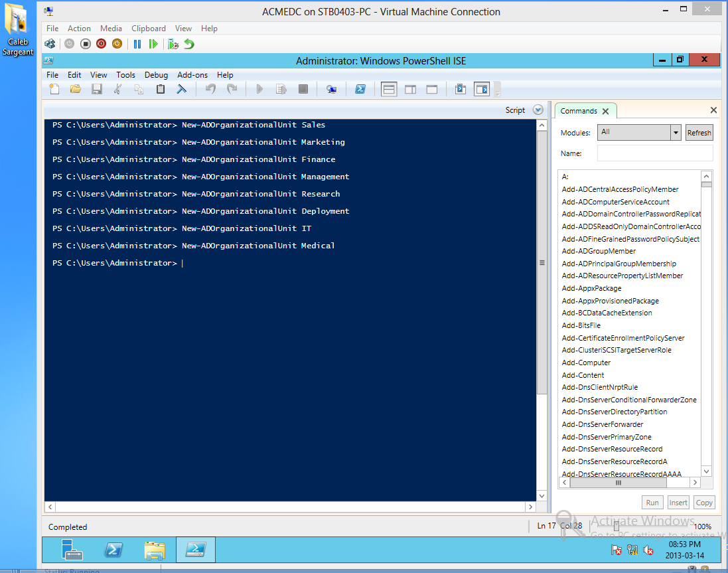Viewport: 728px width, 573px height.
Task: Select Add-Content in command list
Action: (583, 375)
